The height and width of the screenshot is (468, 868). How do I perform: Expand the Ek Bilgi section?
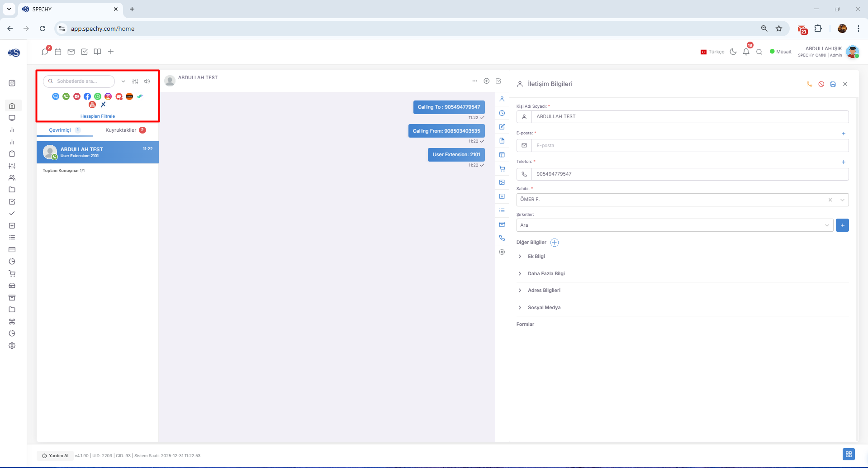point(683,257)
